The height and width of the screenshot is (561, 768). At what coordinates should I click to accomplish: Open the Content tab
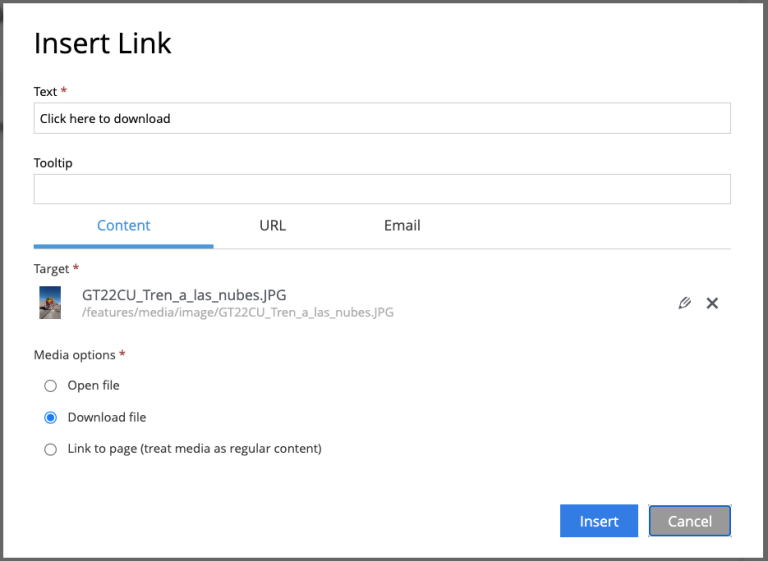[x=123, y=225]
